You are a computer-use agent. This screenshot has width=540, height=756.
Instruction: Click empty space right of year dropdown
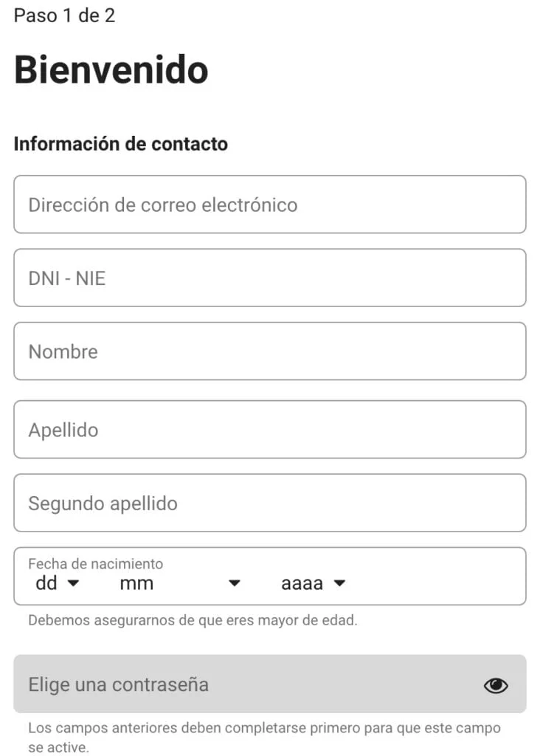pyautogui.click(x=435, y=582)
